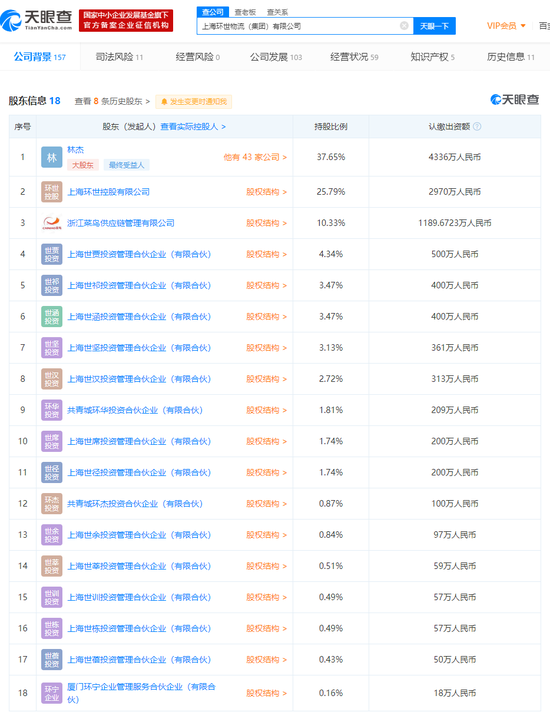Open the 知识产权 tab
This screenshot has height=719, width=550.
click(x=433, y=57)
